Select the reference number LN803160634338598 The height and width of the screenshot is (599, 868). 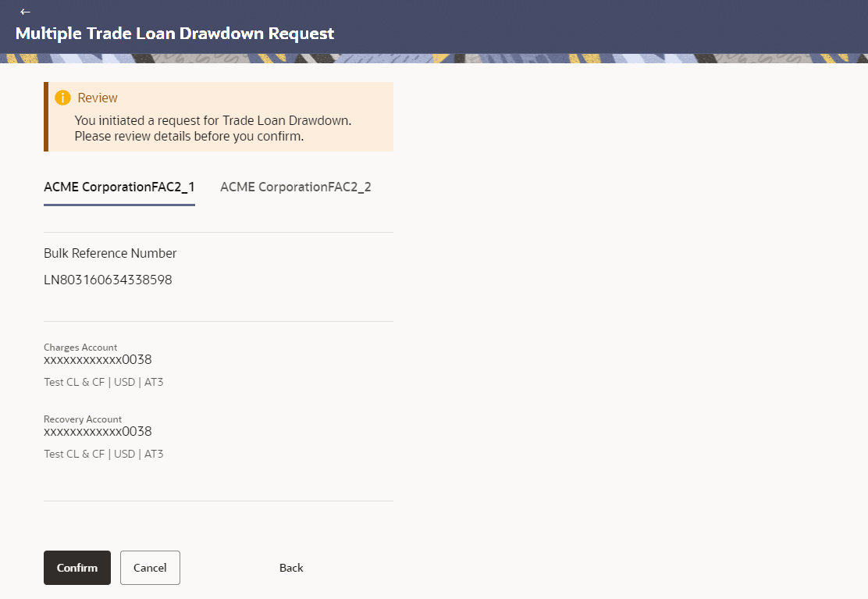[x=108, y=280]
